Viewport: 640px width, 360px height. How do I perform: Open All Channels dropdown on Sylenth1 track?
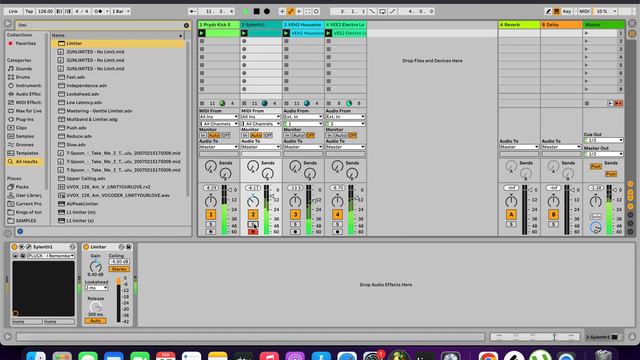pos(261,124)
